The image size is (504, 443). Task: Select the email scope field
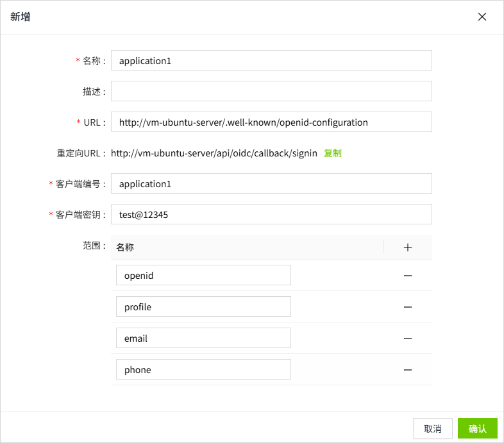tap(203, 339)
